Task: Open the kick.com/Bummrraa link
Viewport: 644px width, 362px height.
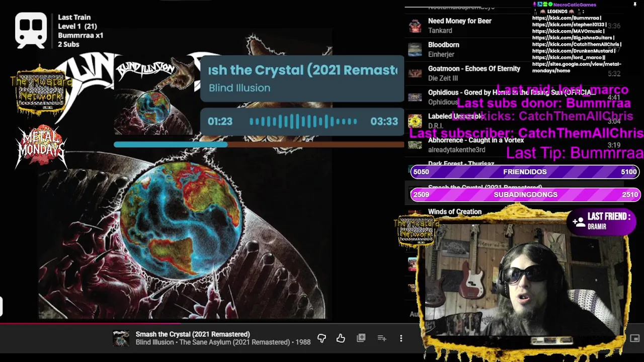Action: (x=566, y=18)
